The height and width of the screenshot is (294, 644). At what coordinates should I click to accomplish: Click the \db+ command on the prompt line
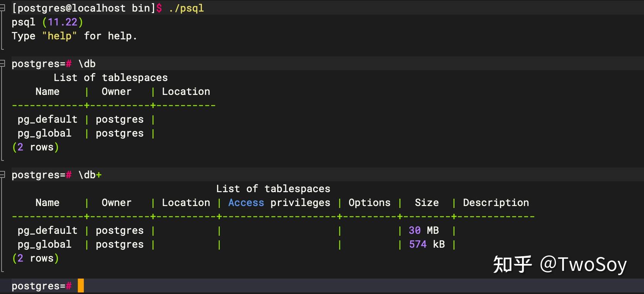[x=90, y=175]
